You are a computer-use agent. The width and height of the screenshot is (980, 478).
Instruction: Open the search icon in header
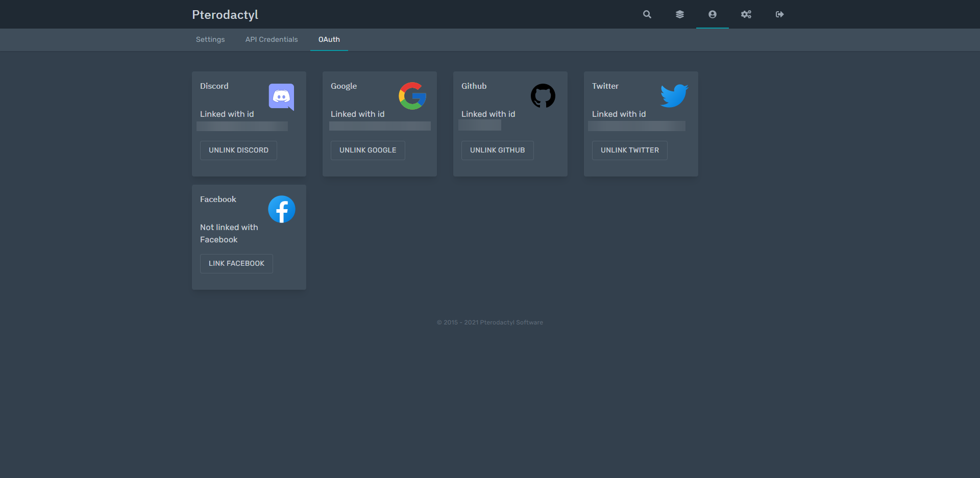647,14
